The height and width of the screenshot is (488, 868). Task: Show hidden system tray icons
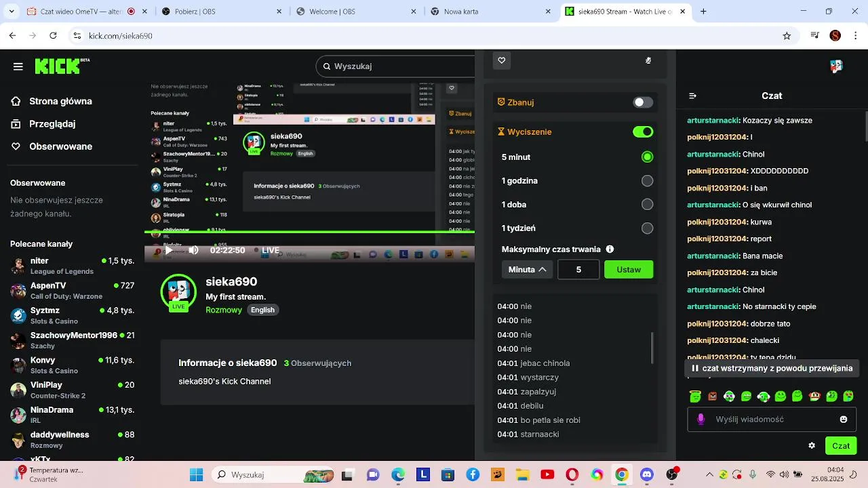(710, 474)
